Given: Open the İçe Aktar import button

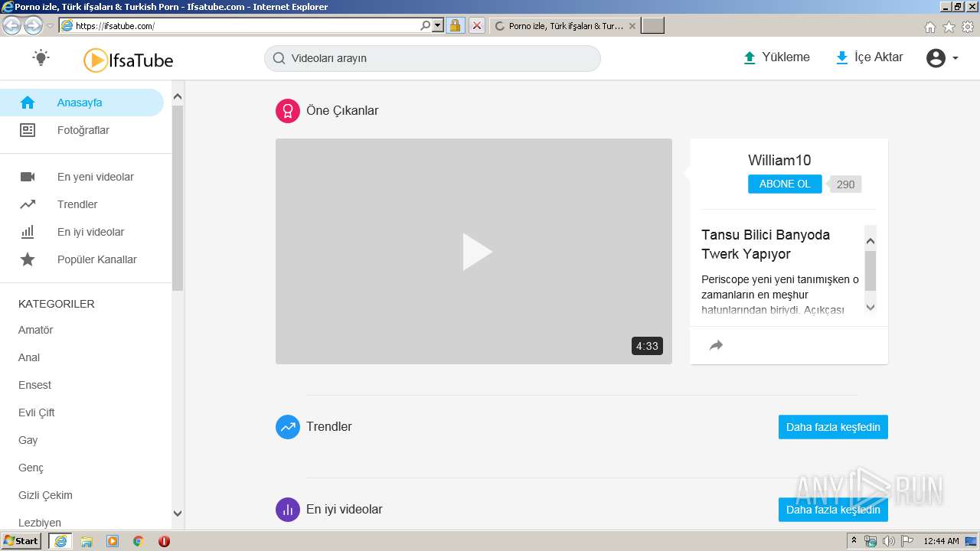Looking at the screenshot, I should [x=869, y=57].
